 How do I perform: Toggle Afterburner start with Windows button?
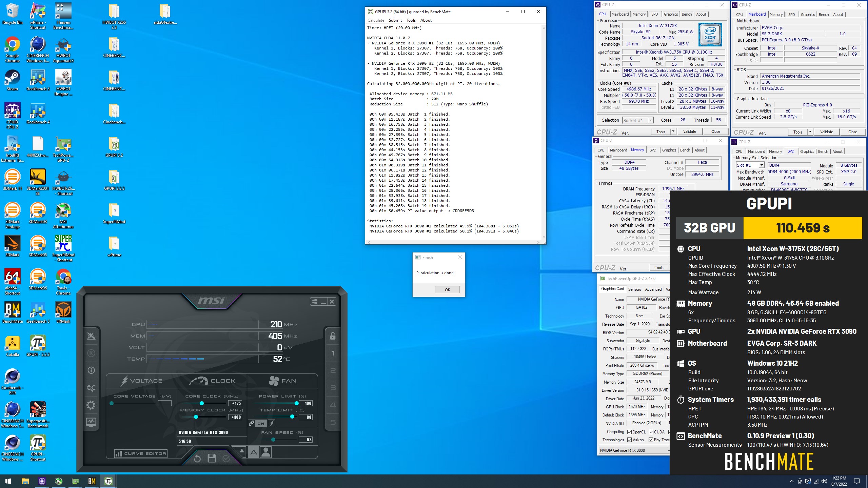[314, 302]
